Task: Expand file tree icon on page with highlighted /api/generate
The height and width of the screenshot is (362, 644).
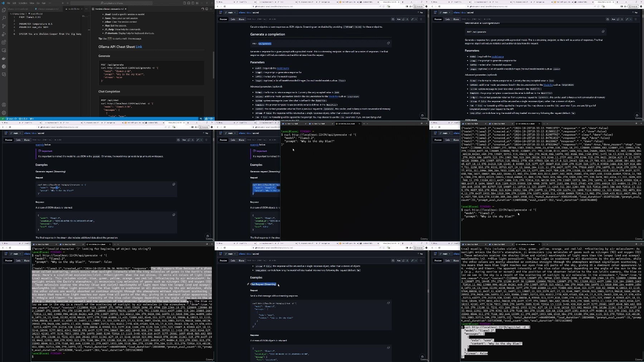Action: coord(221,13)
